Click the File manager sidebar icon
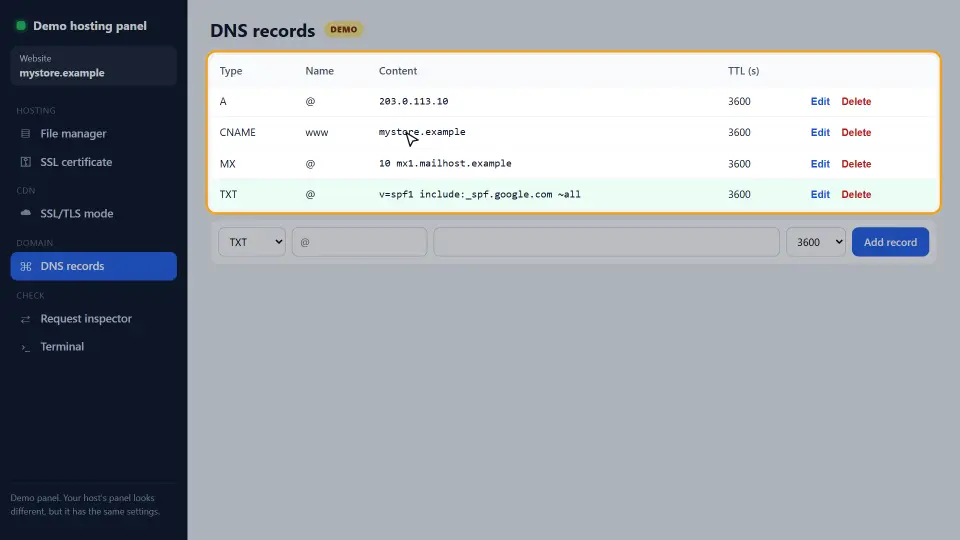The height and width of the screenshot is (540, 960). point(26,133)
